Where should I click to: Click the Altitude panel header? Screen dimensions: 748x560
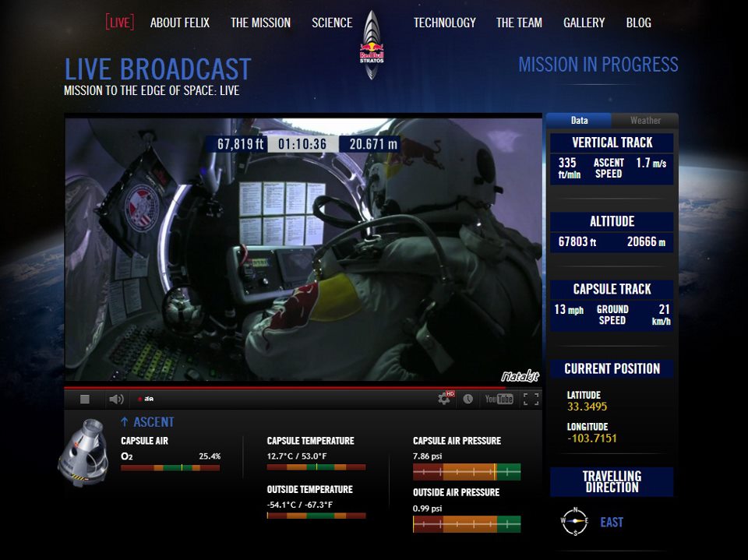[612, 221]
